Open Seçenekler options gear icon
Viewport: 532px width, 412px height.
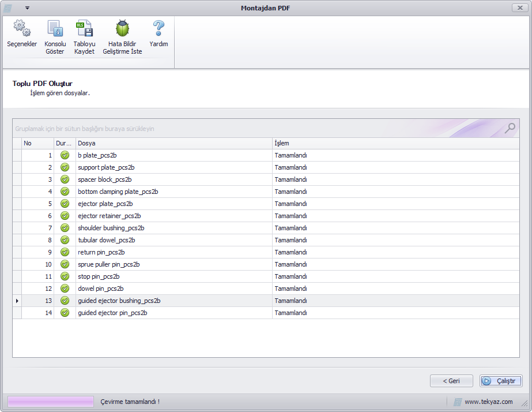pos(22,28)
